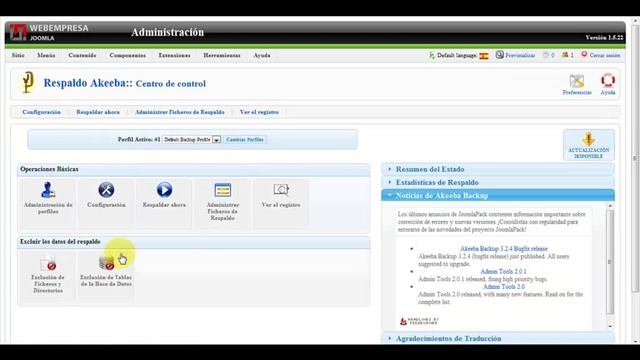The height and width of the screenshot is (360, 640).
Task: Click the news panel scroll up arrow
Action: coord(610,206)
